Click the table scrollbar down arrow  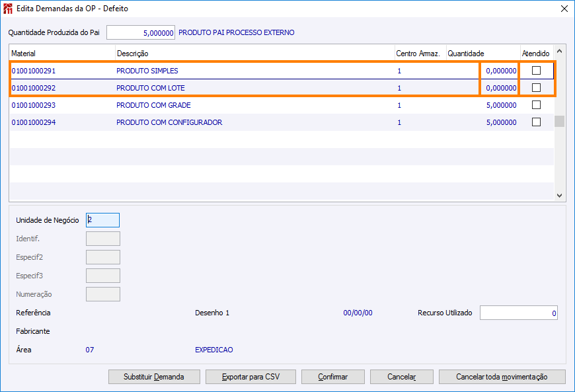(x=559, y=196)
